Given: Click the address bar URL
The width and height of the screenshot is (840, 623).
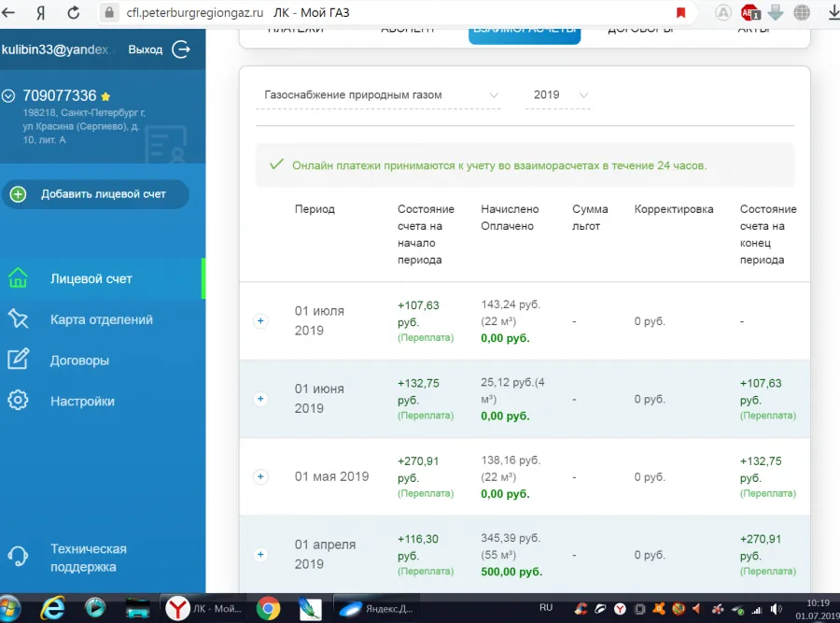Looking at the screenshot, I should click(195, 12).
